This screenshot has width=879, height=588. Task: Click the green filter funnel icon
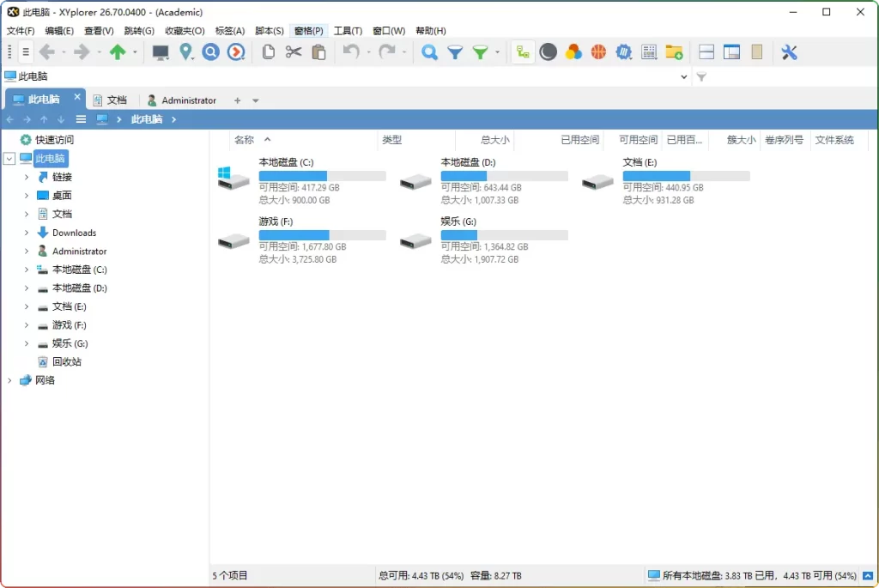(481, 52)
